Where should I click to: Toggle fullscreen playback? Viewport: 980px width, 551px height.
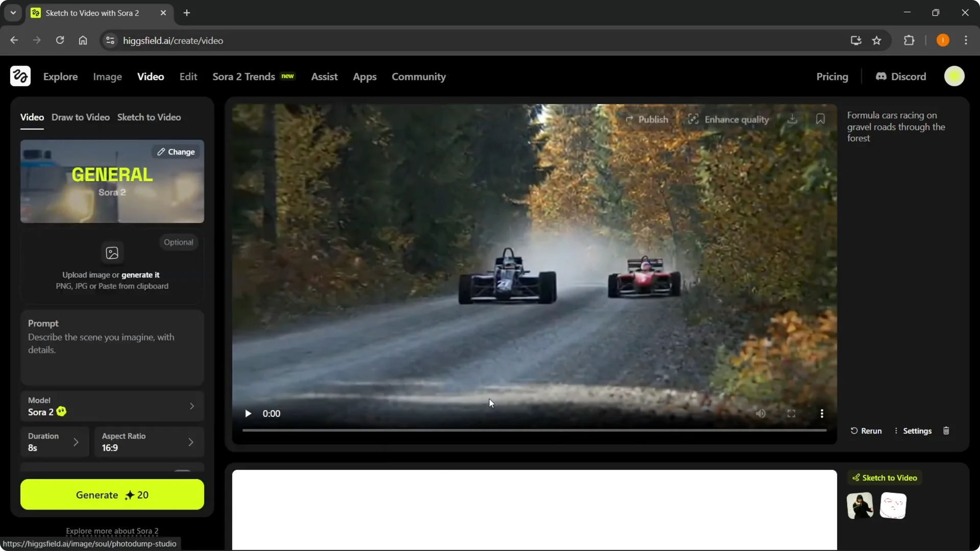point(791,414)
